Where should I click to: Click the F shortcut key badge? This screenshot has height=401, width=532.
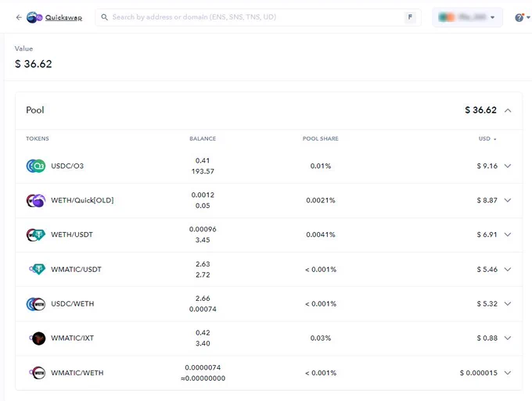[410, 17]
